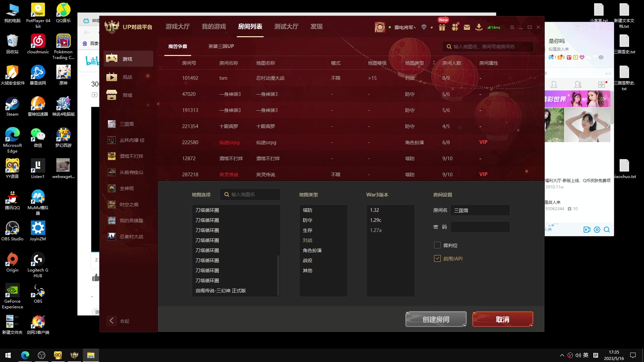Open the gift box rewards icon
Screen dimensions: 644x362
pyautogui.click(x=442, y=27)
